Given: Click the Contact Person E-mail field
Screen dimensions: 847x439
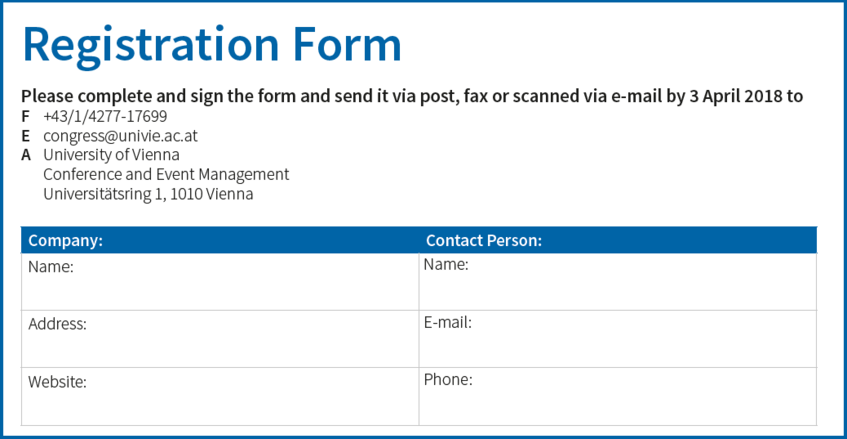Looking at the screenshot, I should click(x=617, y=339).
